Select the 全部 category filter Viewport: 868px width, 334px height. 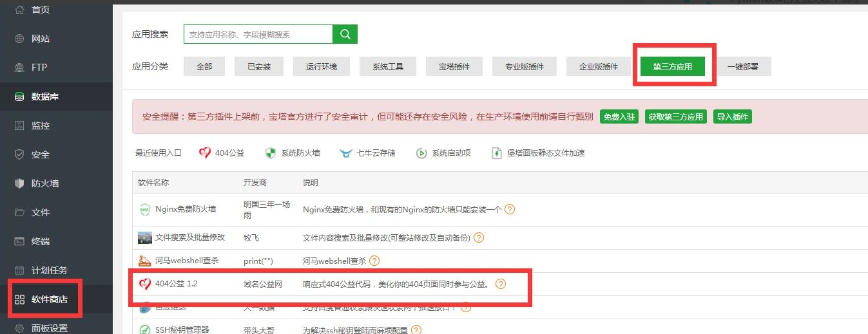point(204,66)
